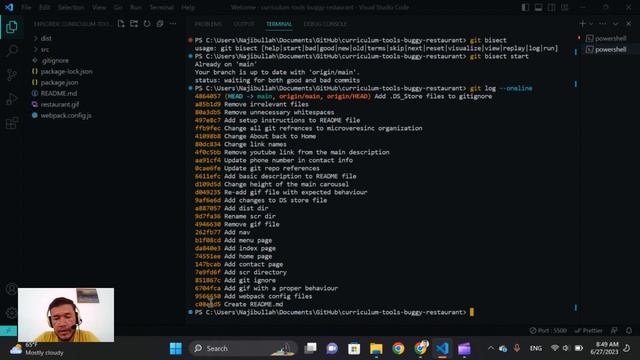The height and width of the screenshot is (360, 640).
Task: Click the Port: 5500 status item
Action: coord(548,331)
